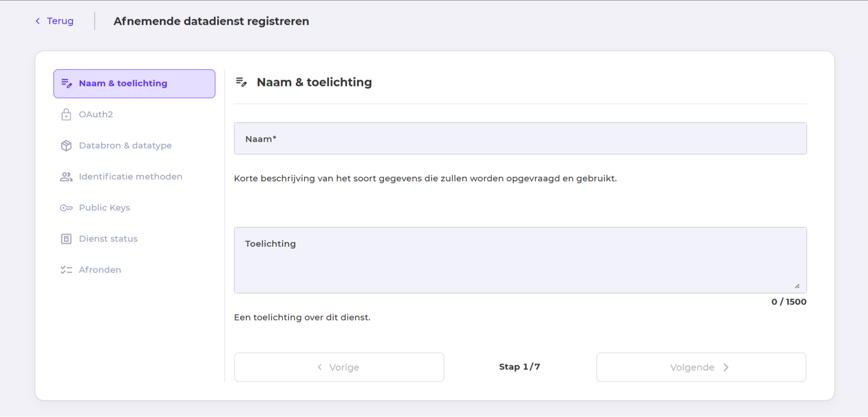Click the screen icon beside Dienst status
868x417 pixels.
tap(66, 238)
